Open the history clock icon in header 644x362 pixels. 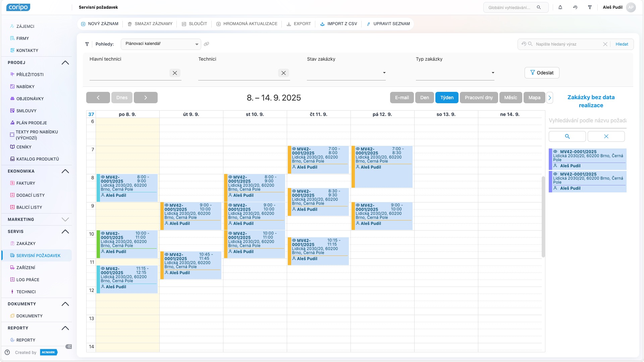[575, 7]
